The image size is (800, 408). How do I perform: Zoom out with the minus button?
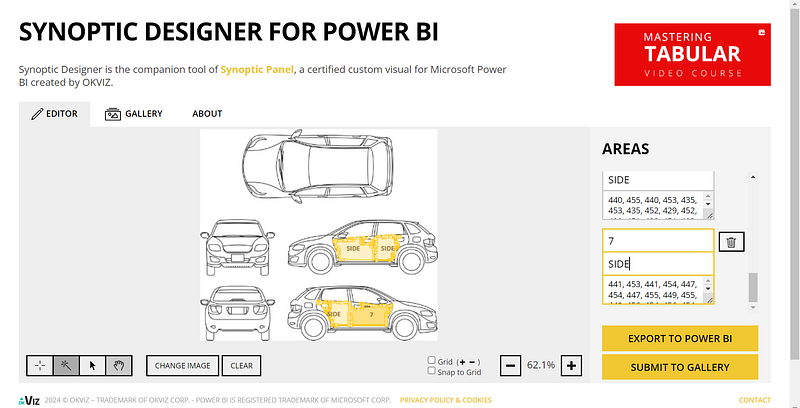[510, 366]
